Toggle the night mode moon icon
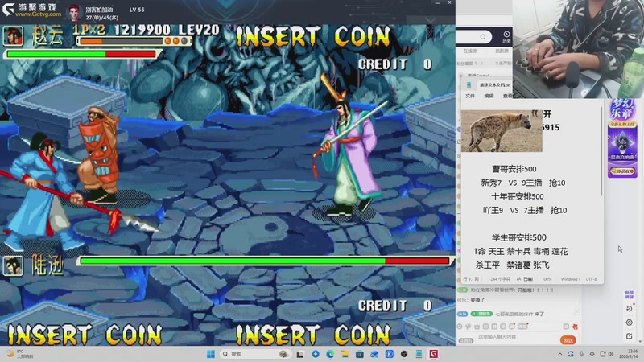The width and height of the screenshot is (644, 362). tap(630, 309)
